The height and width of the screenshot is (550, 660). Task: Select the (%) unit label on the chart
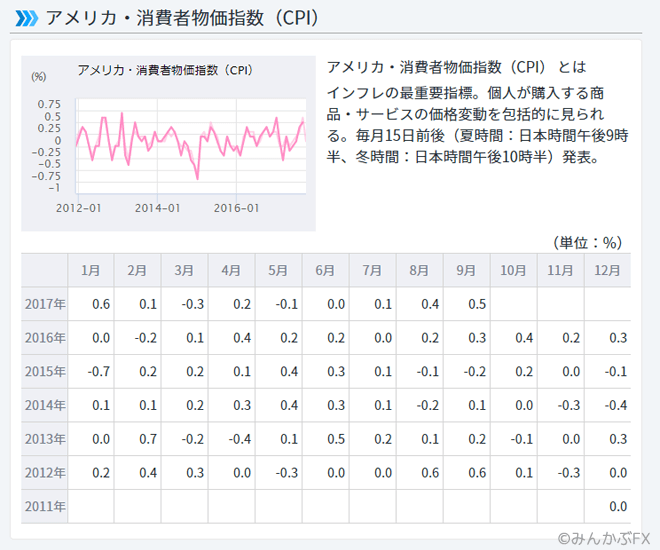(39, 77)
